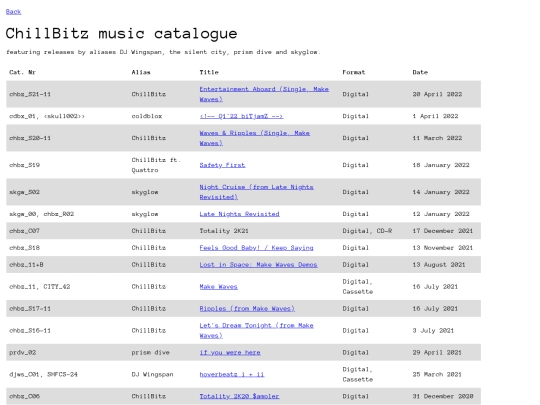Image resolution: width=540 pixels, height=405 pixels.
Task: Click catalogue number prdv_02
Action: point(22,352)
